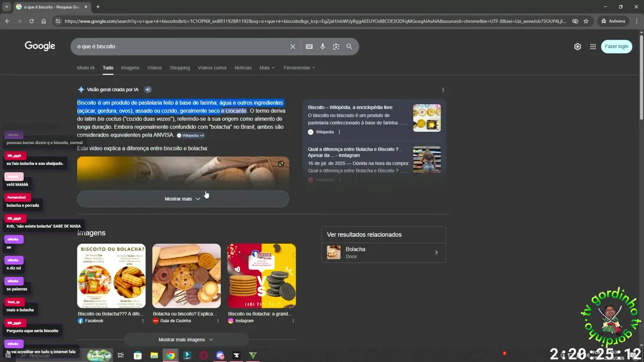Image resolution: width=644 pixels, height=362 pixels.
Task: Open options for Guia da Cozinha image
Action: [x=218, y=321]
